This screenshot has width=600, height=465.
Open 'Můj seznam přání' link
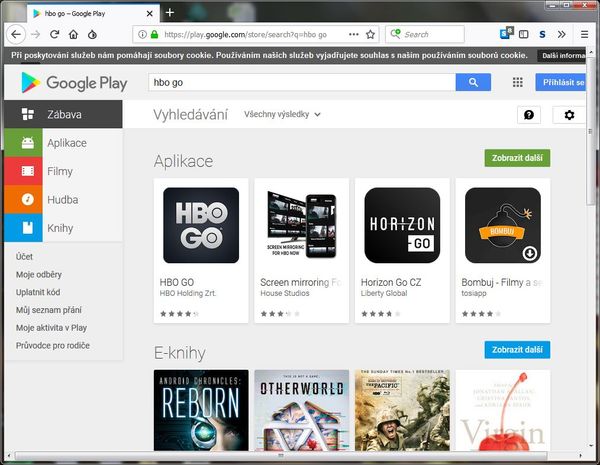click(x=50, y=310)
